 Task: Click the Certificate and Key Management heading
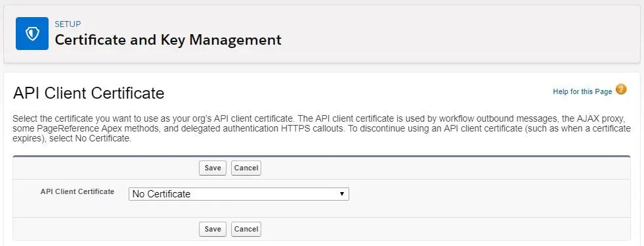(168, 40)
